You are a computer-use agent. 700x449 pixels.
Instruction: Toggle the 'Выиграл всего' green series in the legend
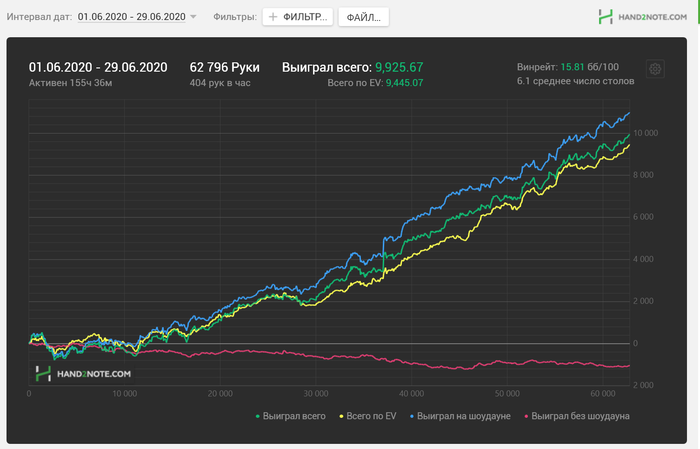(290, 416)
